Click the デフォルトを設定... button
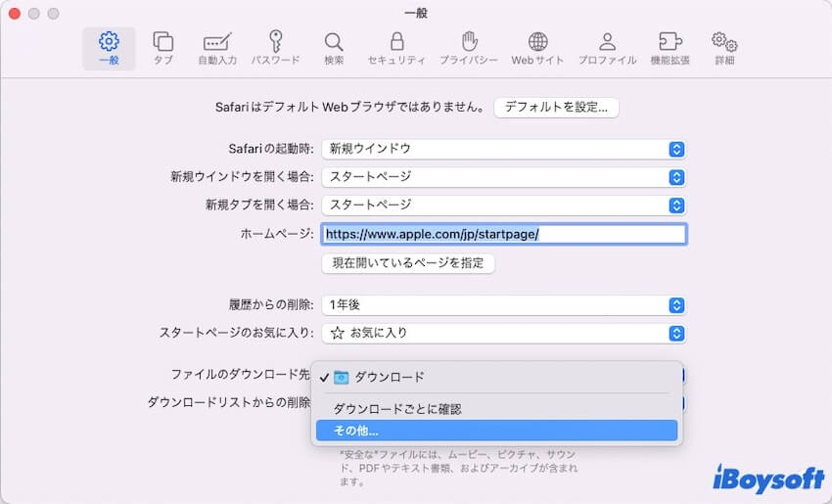 pyautogui.click(x=556, y=108)
